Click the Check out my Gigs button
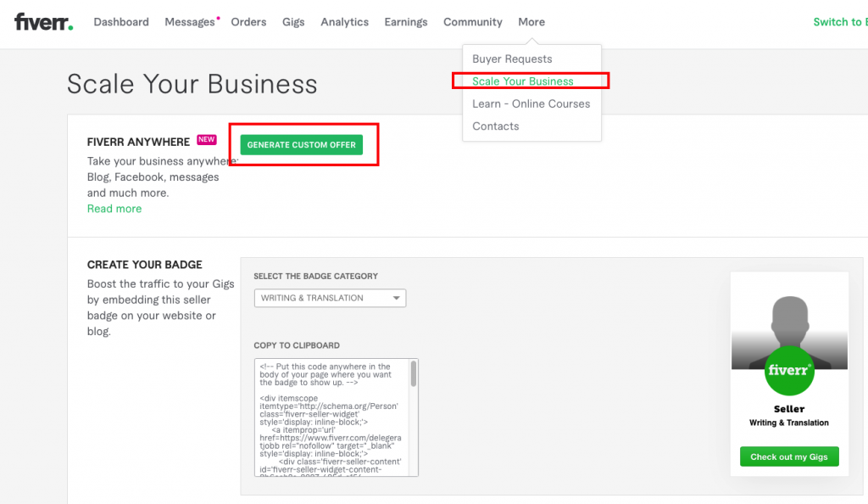 [789, 457]
